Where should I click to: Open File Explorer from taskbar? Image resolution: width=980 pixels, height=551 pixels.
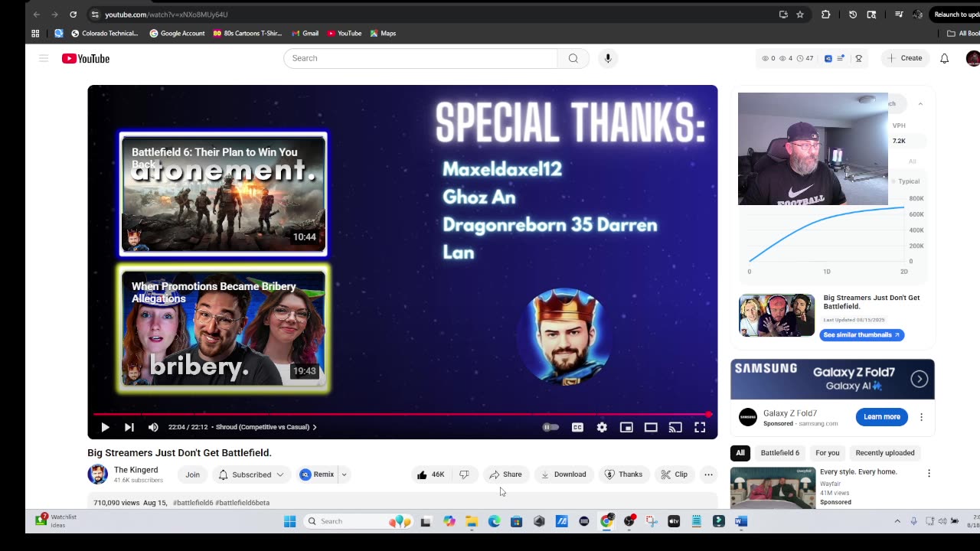472,521
